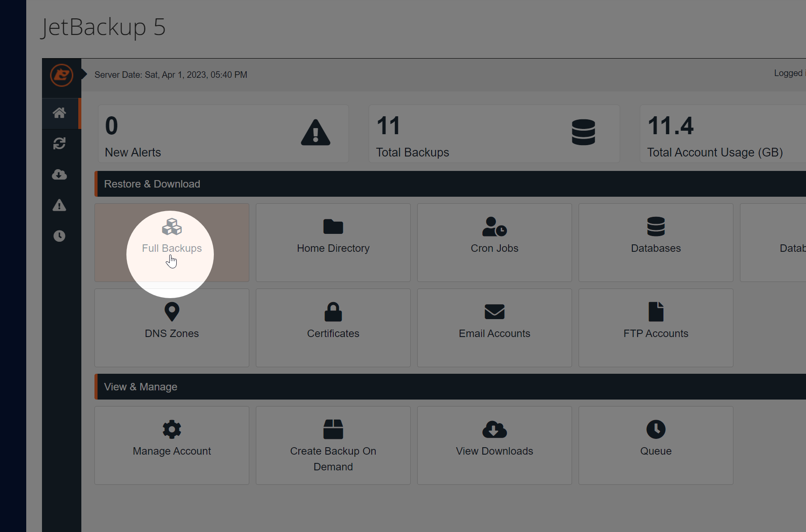Screen dimensions: 806x532
Task: Click the FTP Accounts file icon
Action: 656,312
